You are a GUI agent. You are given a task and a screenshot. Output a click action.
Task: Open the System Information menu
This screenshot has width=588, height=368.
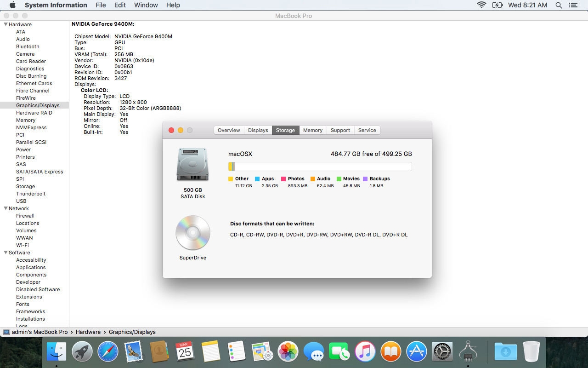56,5
